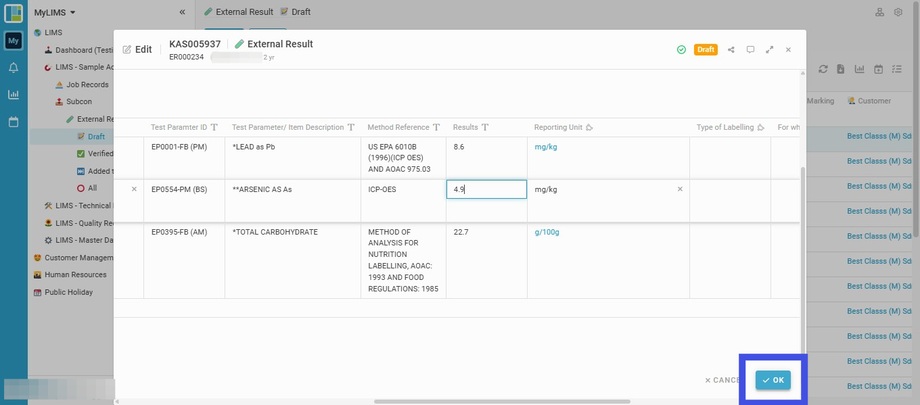920x405 pixels.
Task: Collapse the sidebar with double chevron
Action: click(182, 12)
